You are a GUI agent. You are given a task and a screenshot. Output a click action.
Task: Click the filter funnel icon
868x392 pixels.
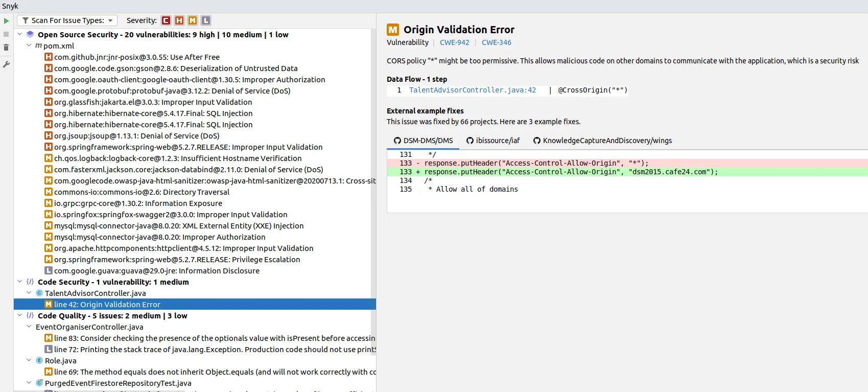coord(25,20)
